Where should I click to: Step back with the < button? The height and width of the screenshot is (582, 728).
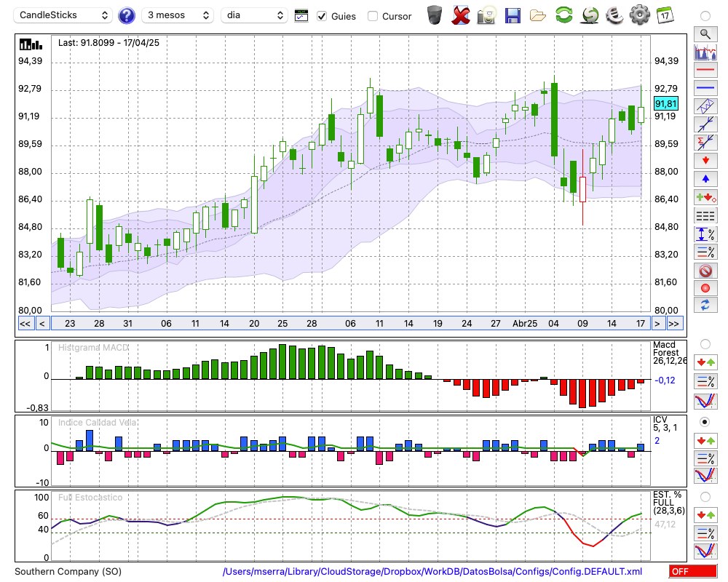[x=42, y=324]
